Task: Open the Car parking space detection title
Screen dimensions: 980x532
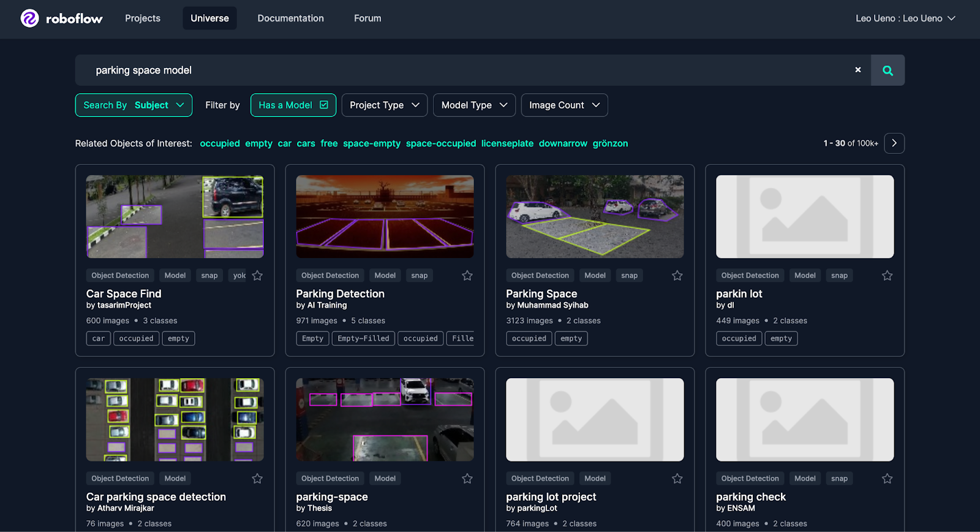Action: click(156, 496)
